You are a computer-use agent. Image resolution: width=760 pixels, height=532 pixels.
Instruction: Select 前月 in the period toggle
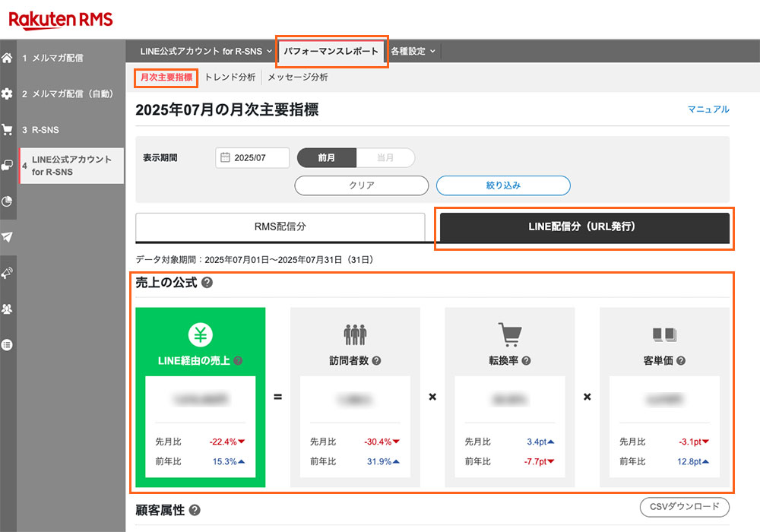pyautogui.click(x=326, y=157)
